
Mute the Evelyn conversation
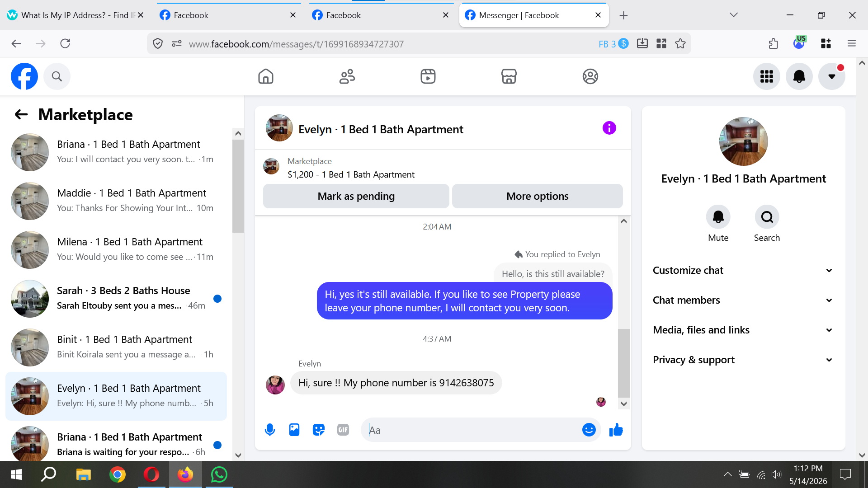click(x=718, y=217)
